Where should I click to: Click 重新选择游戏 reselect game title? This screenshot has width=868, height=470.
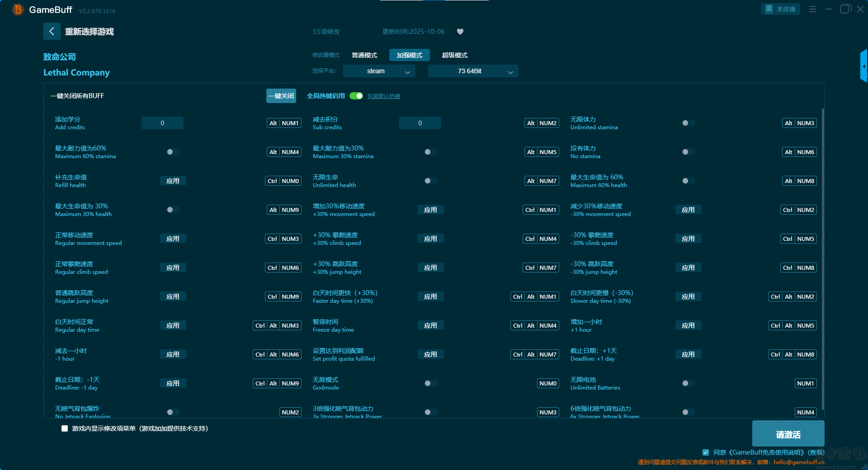tap(90, 32)
